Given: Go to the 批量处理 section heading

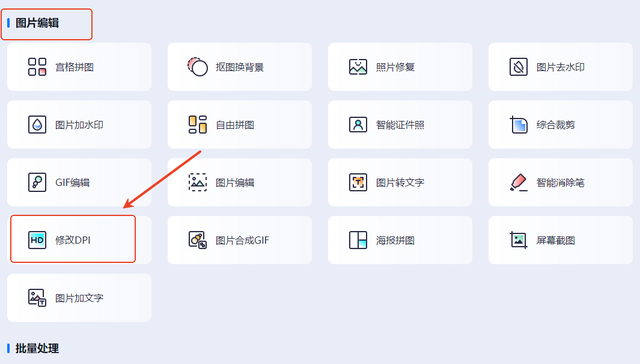Looking at the screenshot, I should (x=37, y=348).
